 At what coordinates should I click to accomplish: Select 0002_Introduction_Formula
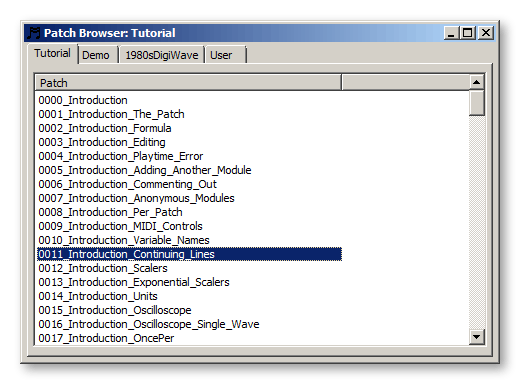coord(105,128)
